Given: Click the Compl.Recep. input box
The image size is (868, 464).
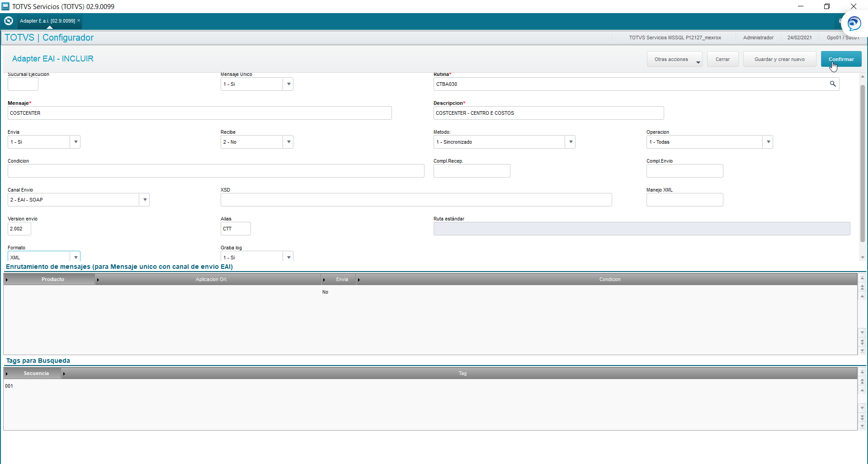Looking at the screenshot, I should (472, 171).
